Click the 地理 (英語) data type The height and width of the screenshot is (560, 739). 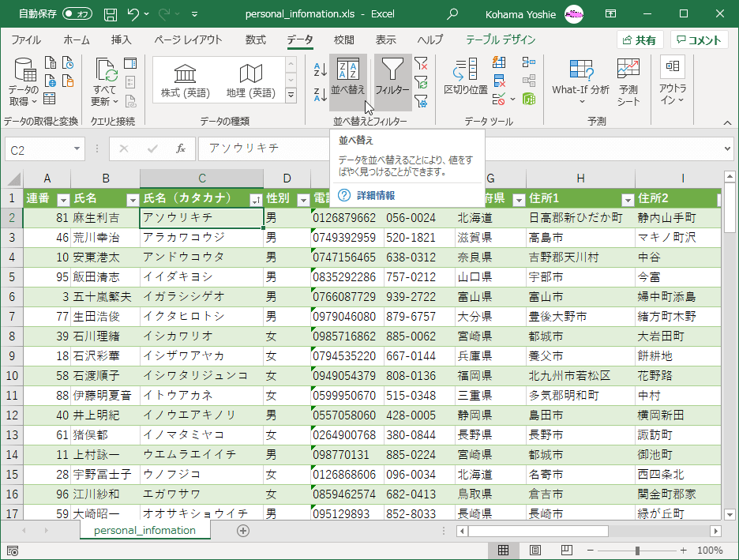(x=250, y=81)
